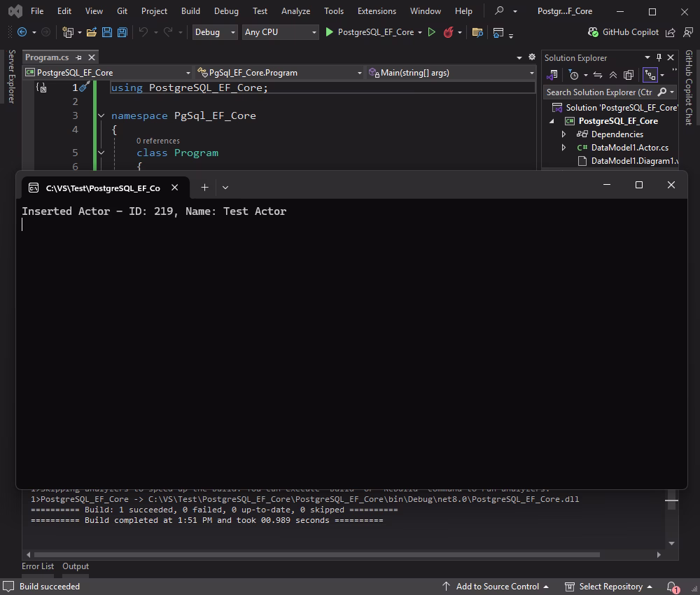Screen dimensions: 700x595
Task: Collapse the PostgreSQL_EF_Core project node
Action: tap(552, 120)
